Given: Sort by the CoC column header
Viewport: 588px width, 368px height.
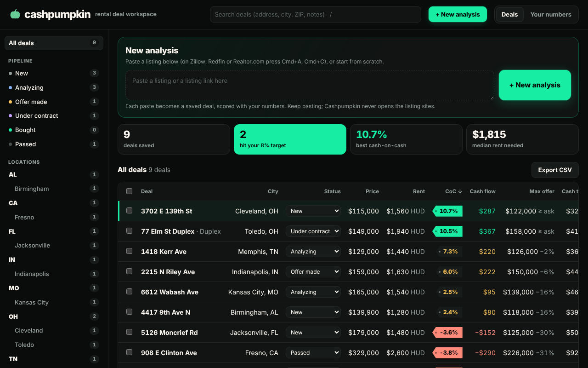Looking at the screenshot, I should pyautogui.click(x=453, y=191).
